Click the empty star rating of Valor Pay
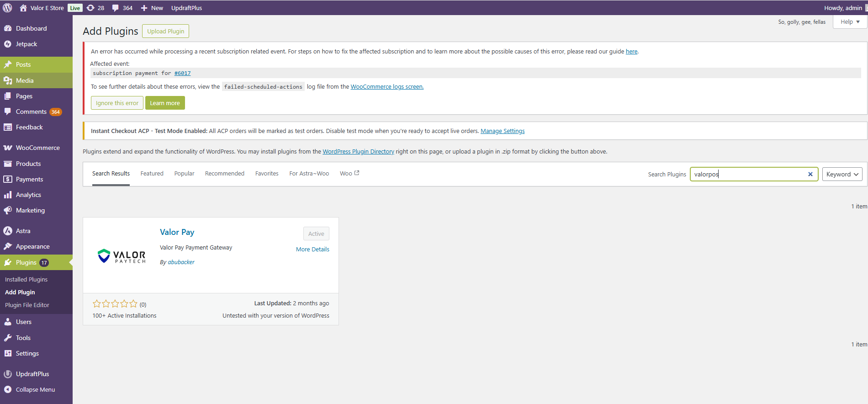The height and width of the screenshot is (404, 868). 115,304
